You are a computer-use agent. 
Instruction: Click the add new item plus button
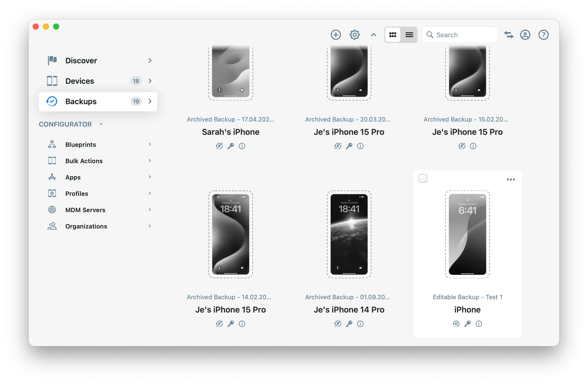(336, 34)
